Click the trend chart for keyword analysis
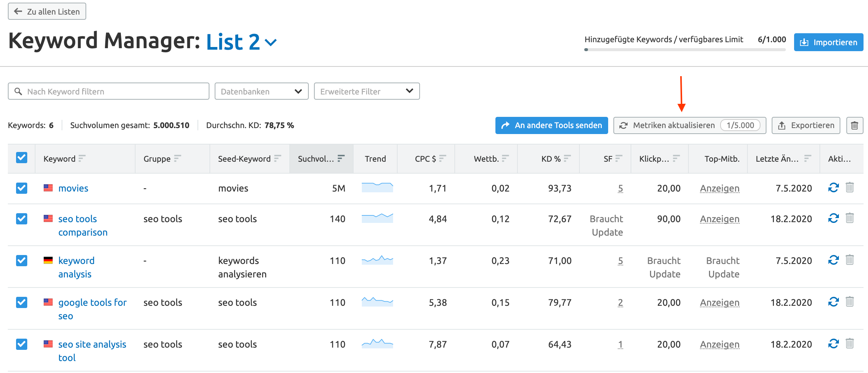Screen dimensions: 868x373 click(377, 260)
